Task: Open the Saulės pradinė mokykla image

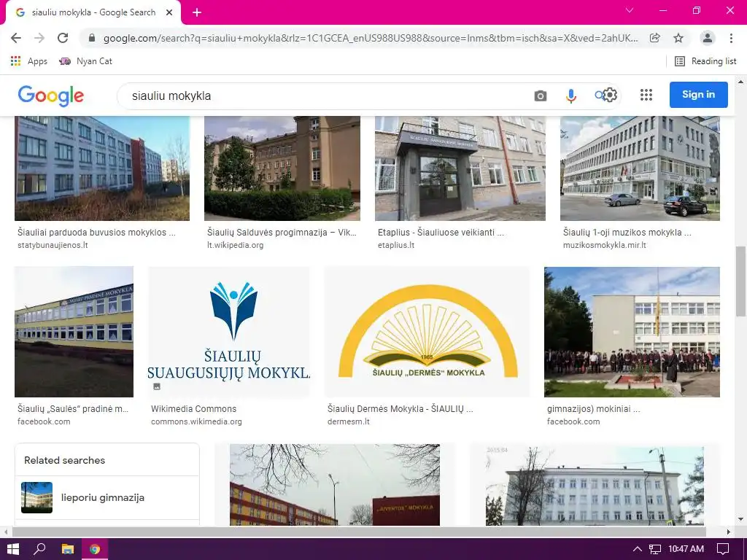Action: pos(74,332)
